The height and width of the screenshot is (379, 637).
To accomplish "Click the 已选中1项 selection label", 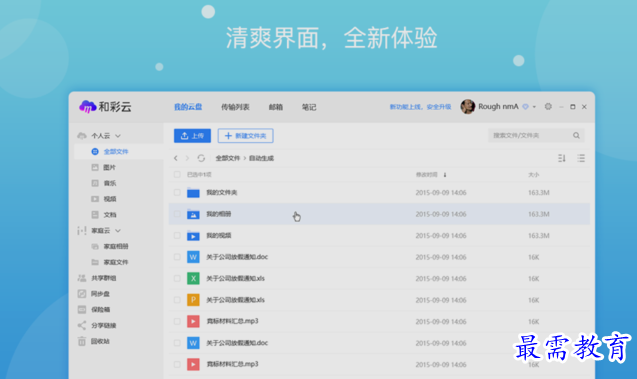I will [x=199, y=175].
